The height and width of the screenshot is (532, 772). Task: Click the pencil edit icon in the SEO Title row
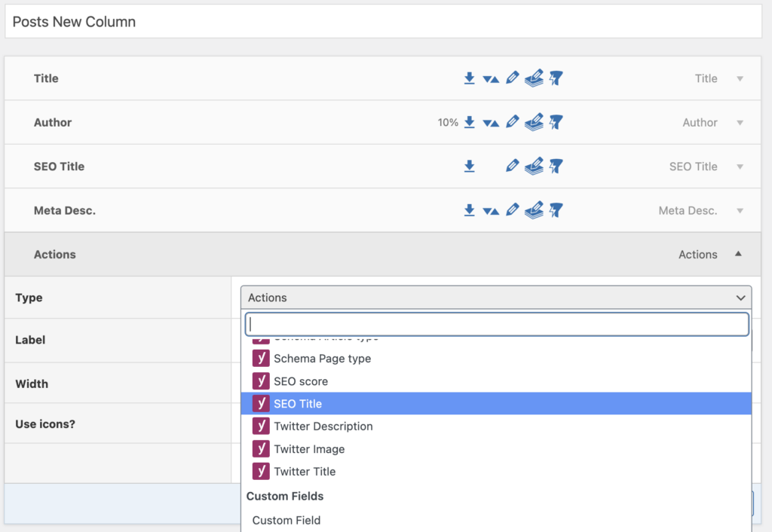click(x=513, y=167)
